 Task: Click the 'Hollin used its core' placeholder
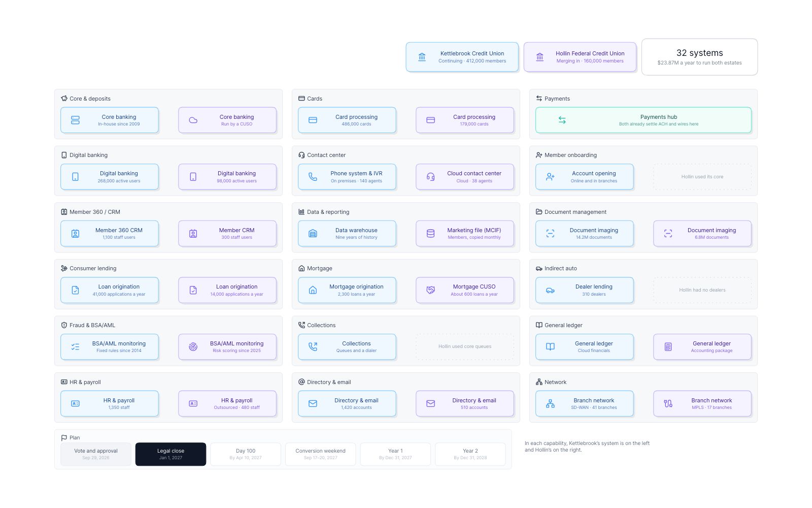[702, 177]
